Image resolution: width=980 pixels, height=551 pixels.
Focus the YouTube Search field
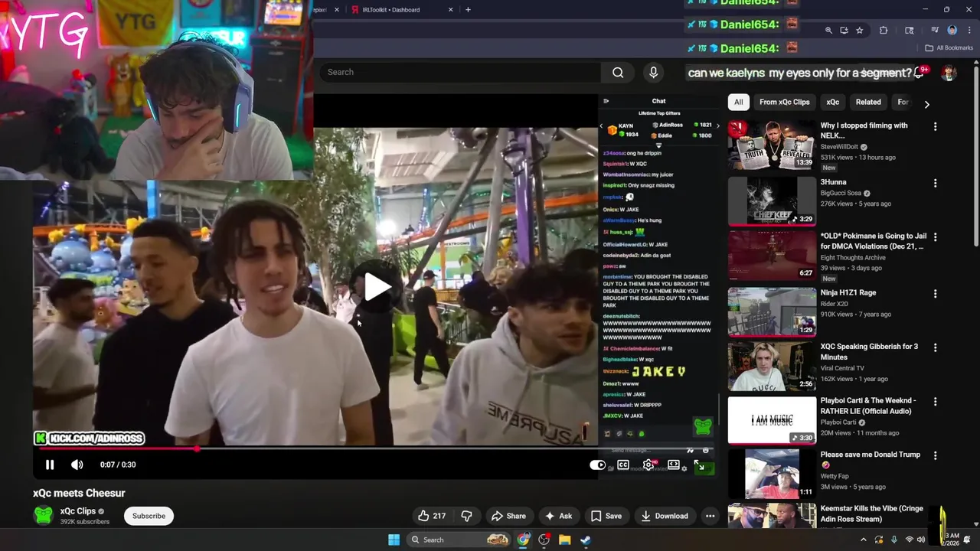click(459, 72)
